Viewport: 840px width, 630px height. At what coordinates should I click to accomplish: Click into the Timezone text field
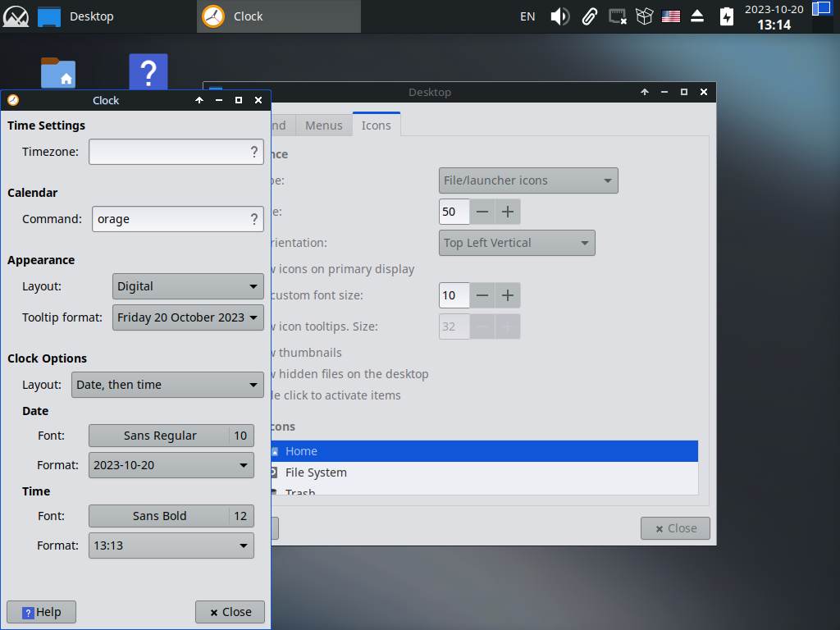[x=168, y=152]
